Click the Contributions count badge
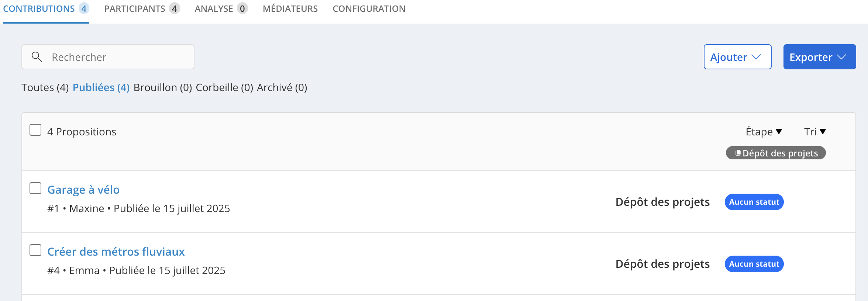The height and width of the screenshot is (301, 868). 84,8
